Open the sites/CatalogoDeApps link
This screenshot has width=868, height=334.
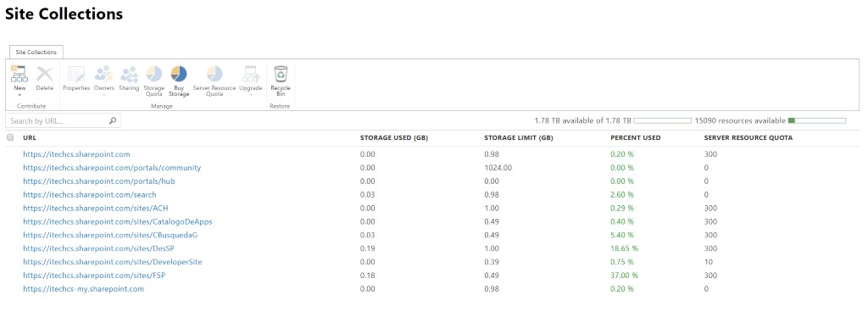pos(117,221)
